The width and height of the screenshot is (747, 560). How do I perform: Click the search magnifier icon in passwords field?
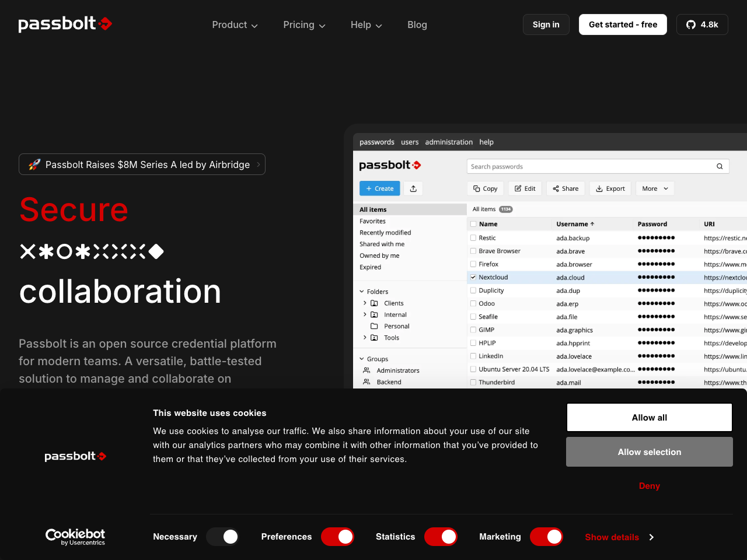pos(720,166)
